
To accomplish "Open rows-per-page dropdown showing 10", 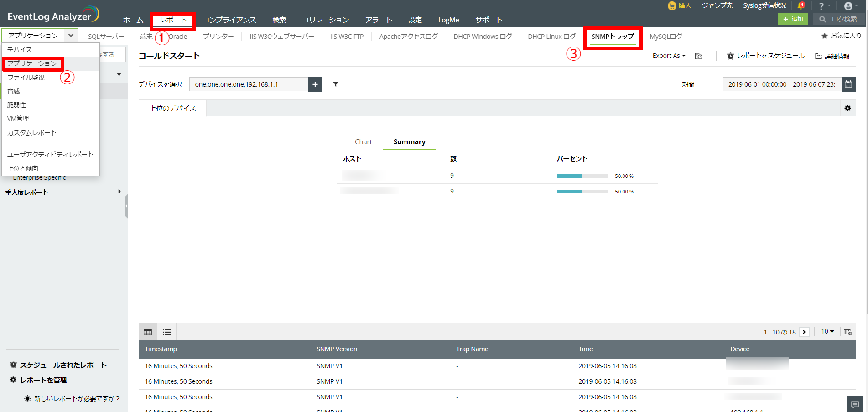I will [x=827, y=332].
